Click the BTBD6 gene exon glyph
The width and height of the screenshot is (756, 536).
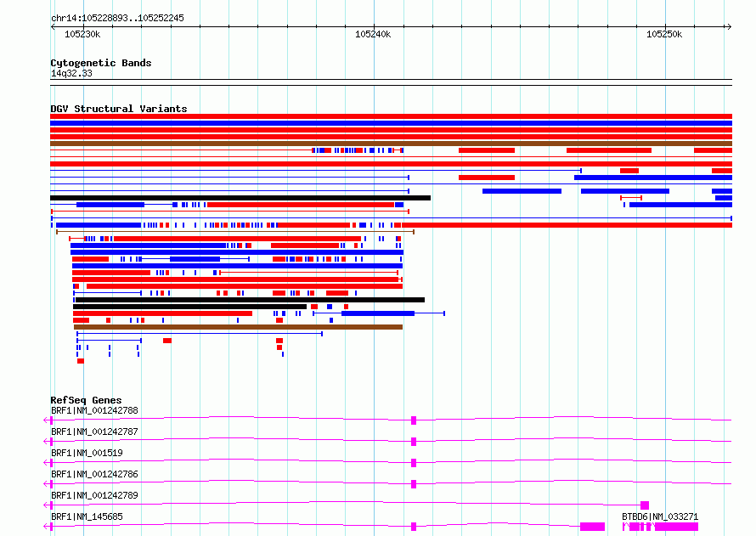tap(661, 527)
